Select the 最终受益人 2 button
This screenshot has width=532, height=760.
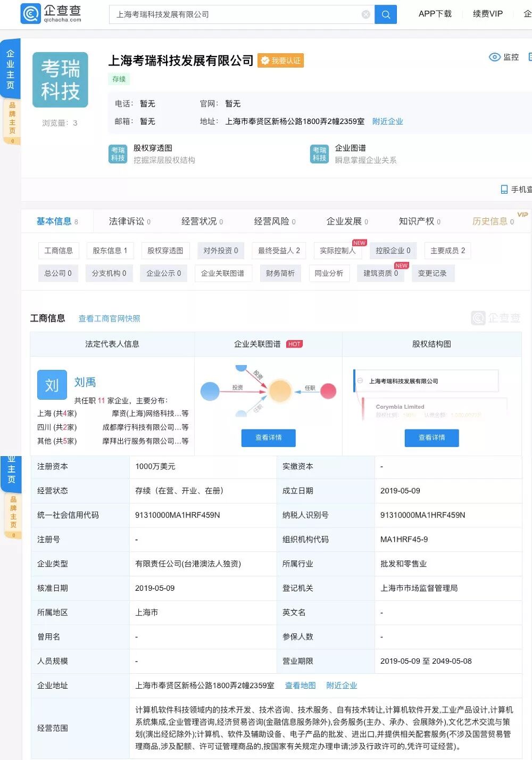[x=279, y=251]
